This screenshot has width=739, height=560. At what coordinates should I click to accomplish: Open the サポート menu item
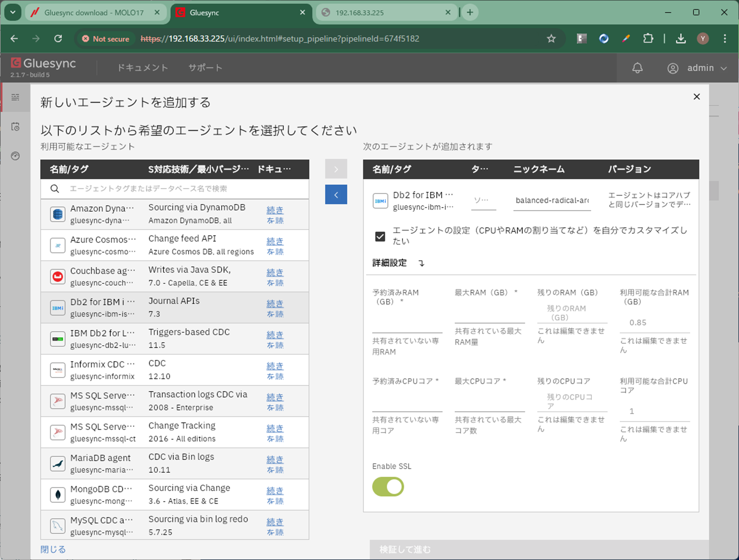[205, 68]
